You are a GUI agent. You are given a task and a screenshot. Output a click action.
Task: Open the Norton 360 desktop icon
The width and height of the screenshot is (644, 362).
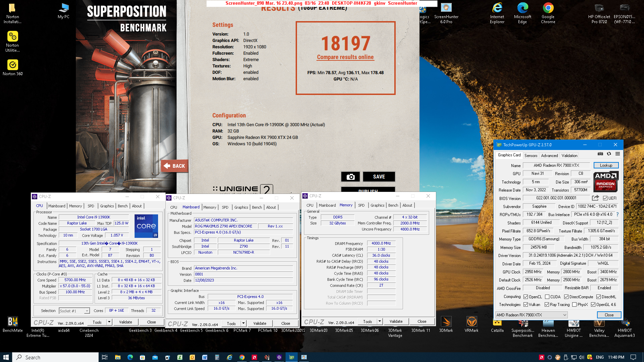point(13,67)
